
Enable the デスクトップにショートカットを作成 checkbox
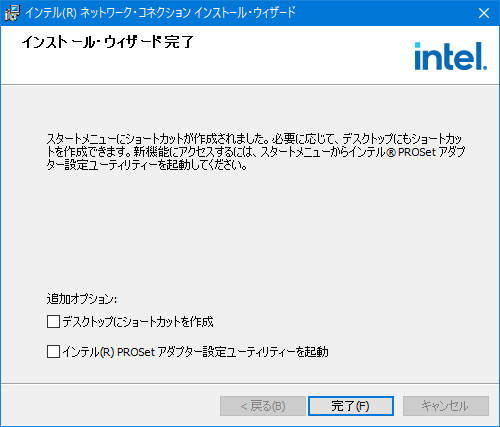point(53,322)
